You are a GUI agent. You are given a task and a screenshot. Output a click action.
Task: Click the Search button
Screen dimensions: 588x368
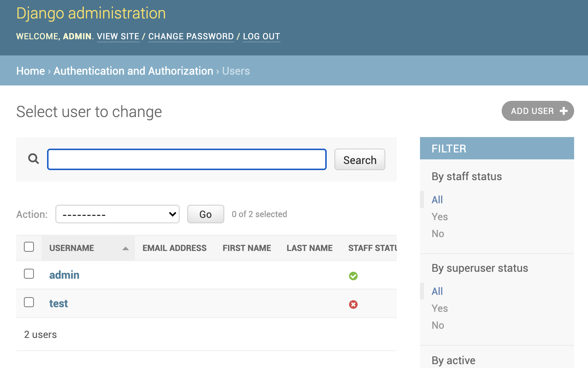[360, 159]
